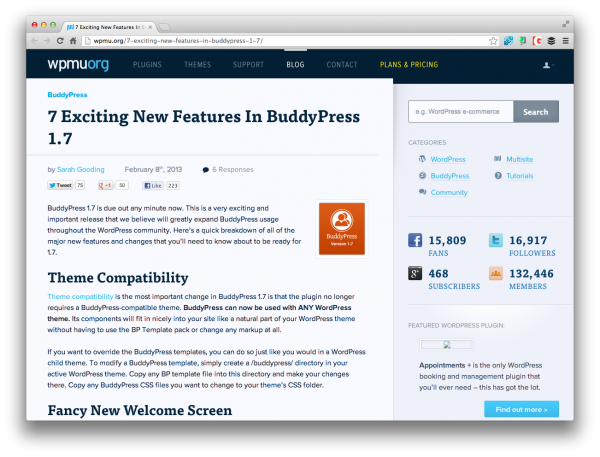Open the 6 Responses link

(233, 169)
